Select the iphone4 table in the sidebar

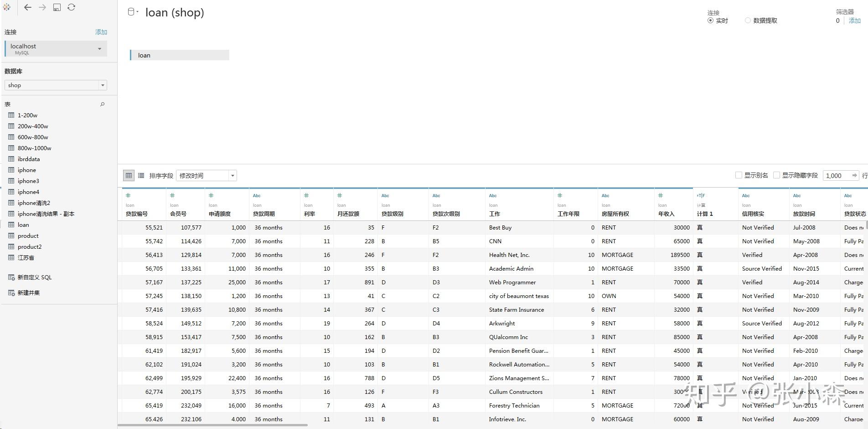[28, 192]
